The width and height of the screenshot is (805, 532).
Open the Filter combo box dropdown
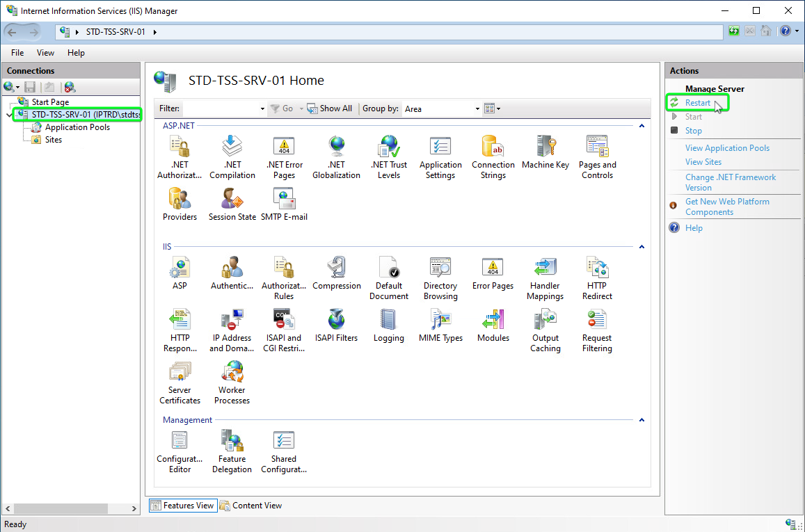tap(262, 108)
